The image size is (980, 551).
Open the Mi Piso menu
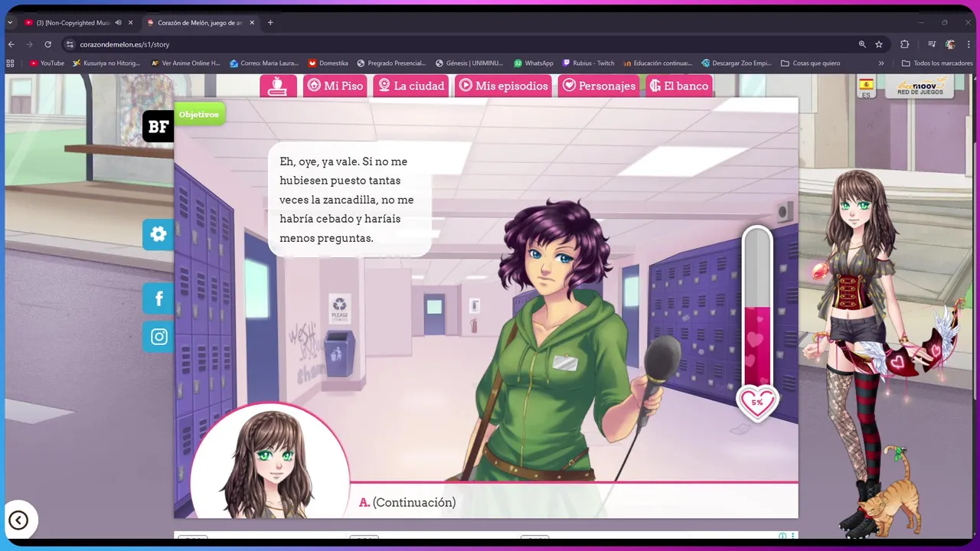coord(335,86)
